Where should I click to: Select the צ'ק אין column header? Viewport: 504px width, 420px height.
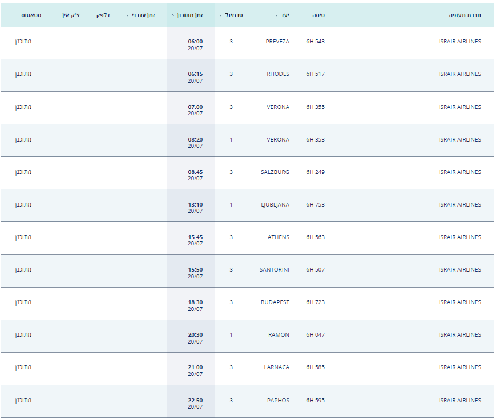(71, 15)
